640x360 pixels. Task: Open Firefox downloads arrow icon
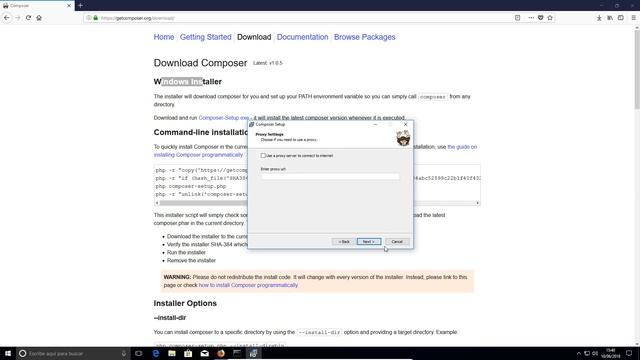pyautogui.click(x=599, y=18)
